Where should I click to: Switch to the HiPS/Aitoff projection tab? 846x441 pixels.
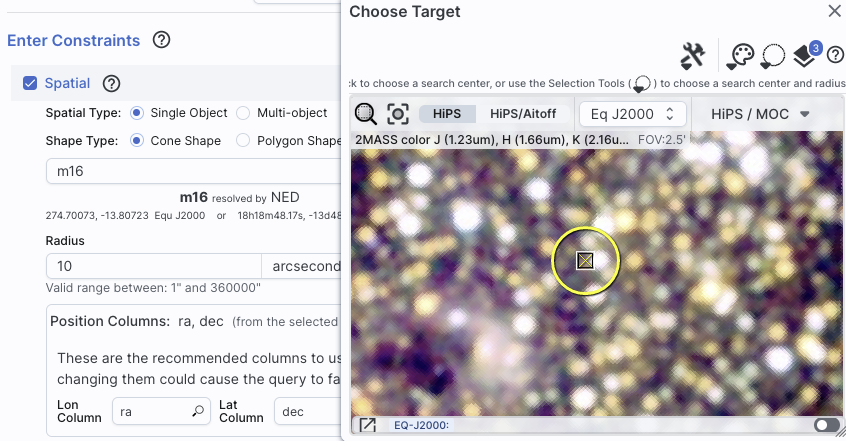(x=523, y=114)
